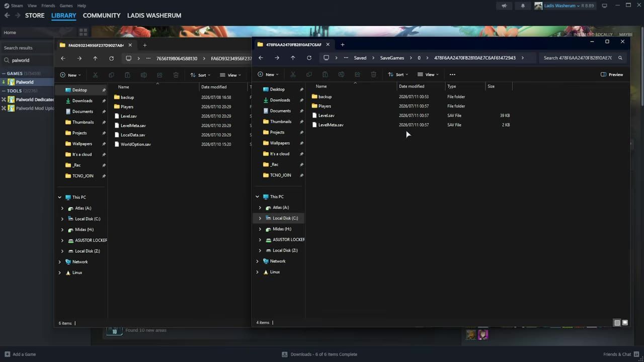Click Cut icon in right Explorer toolbar
The width and height of the screenshot is (644, 362).
coord(293,74)
